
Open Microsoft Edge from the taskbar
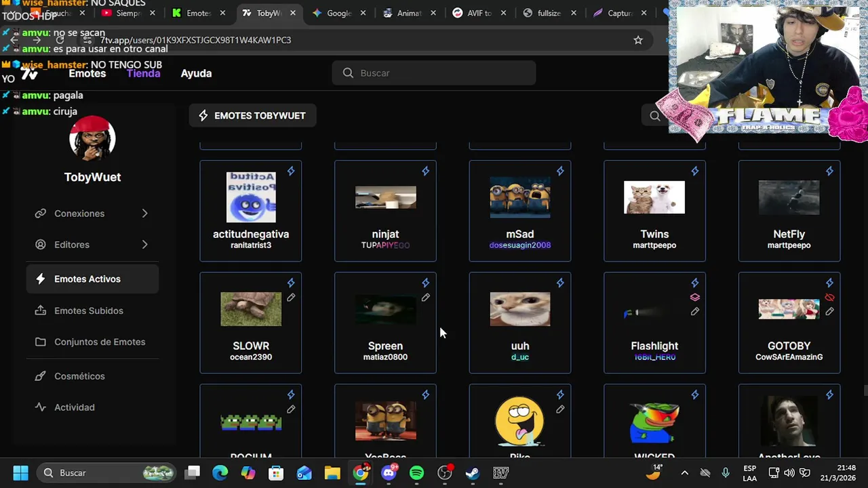click(x=220, y=473)
